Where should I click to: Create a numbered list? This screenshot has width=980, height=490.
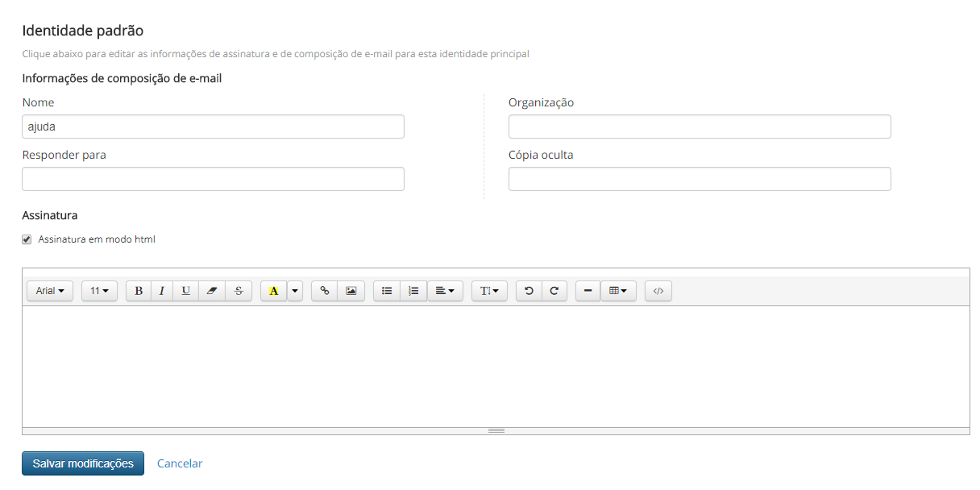[413, 291]
